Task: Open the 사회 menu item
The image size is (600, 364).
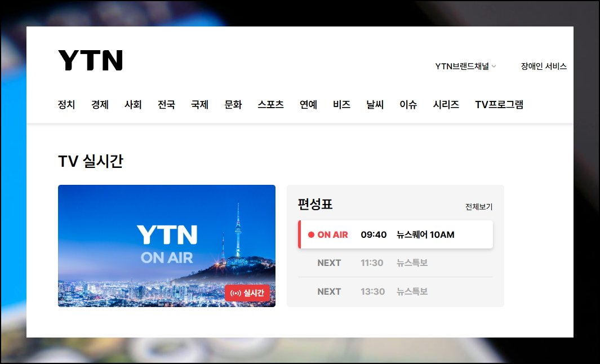Action: [x=133, y=104]
